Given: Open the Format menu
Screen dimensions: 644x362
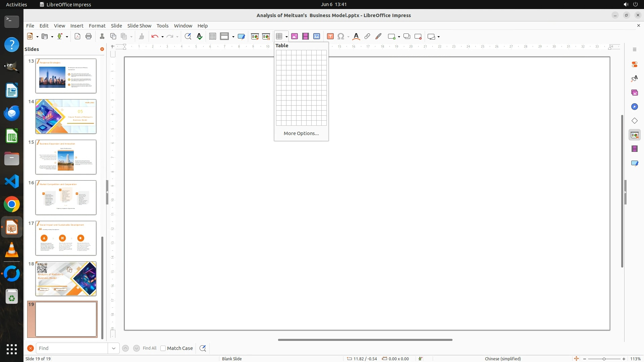Looking at the screenshot, I should coord(97,26).
